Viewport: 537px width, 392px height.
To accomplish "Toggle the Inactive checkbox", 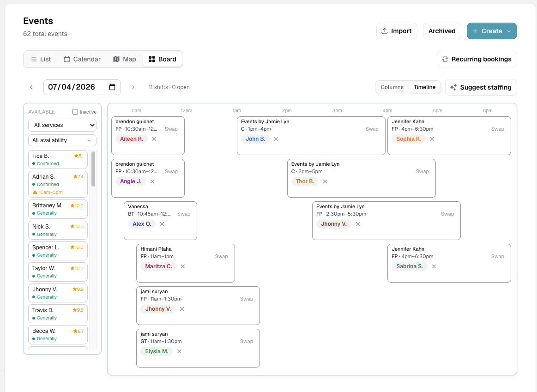I will 75,112.
